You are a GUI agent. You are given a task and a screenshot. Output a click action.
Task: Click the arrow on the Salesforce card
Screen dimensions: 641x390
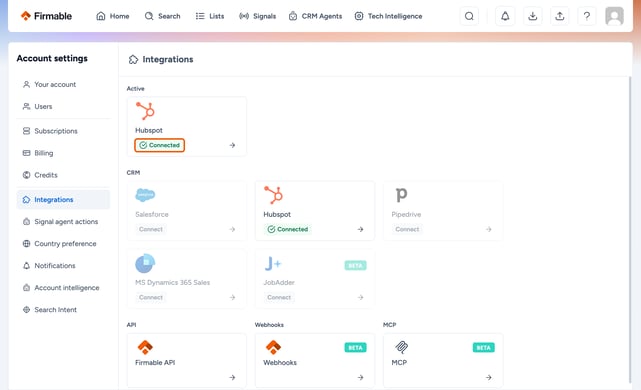pyautogui.click(x=232, y=229)
